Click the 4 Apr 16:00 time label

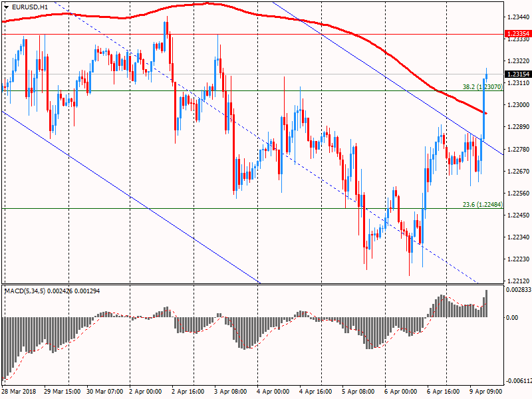click(315, 392)
